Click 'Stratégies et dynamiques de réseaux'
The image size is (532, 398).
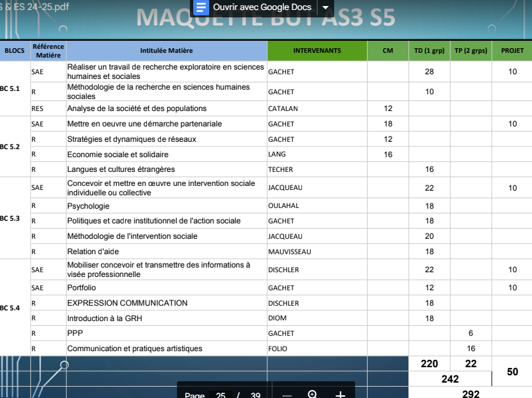[132, 139]
